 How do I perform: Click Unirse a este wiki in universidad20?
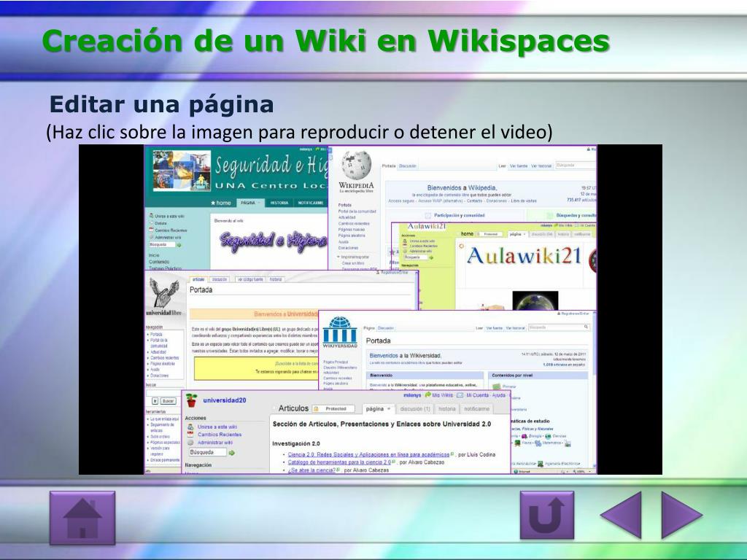click(x=217, y=427)
